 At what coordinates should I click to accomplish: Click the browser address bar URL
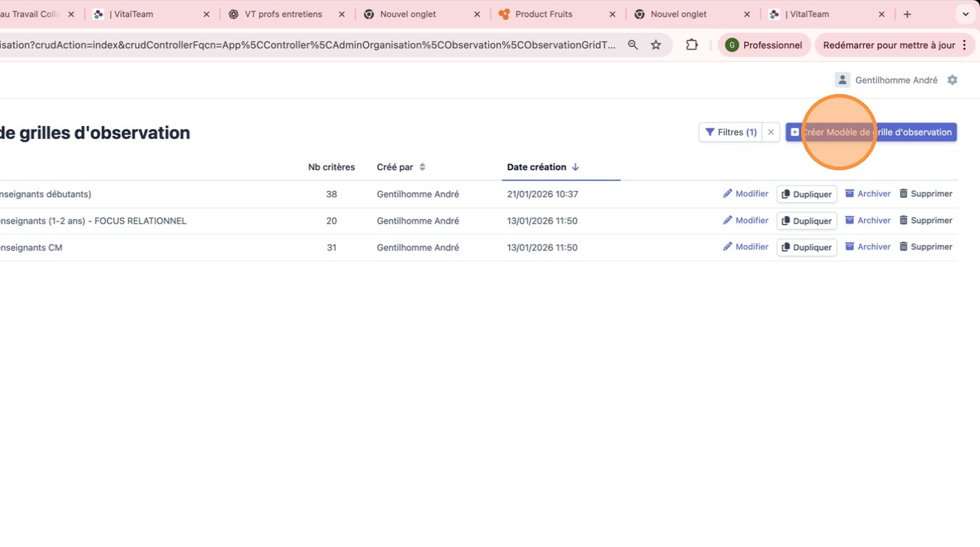pos(306,45)
